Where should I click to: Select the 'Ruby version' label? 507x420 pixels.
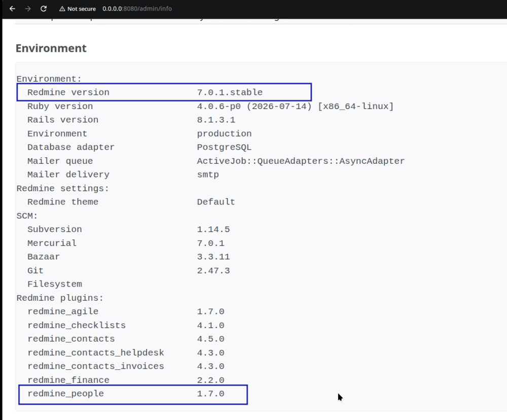60,107
